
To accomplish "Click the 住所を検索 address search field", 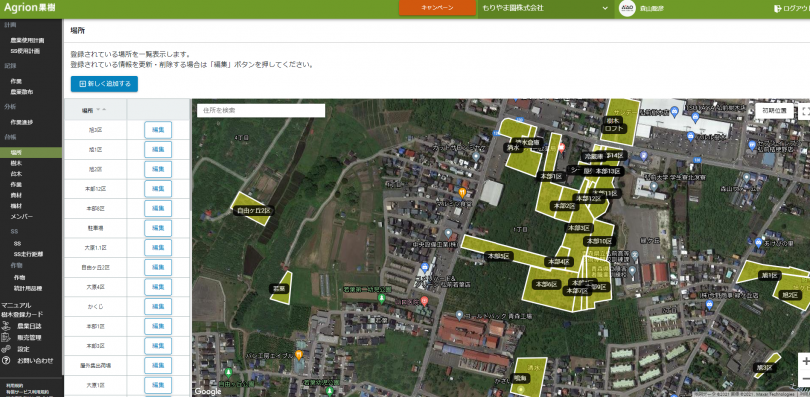I will [261, 110].
